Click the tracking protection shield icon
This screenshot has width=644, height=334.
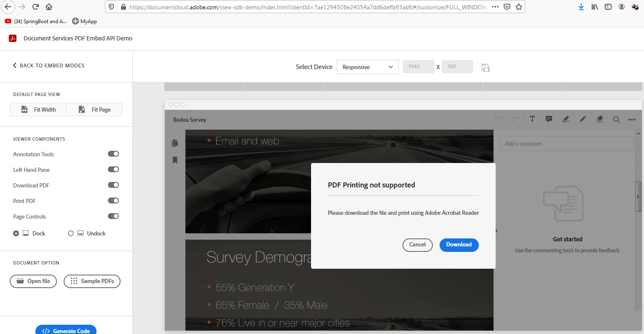111,7
